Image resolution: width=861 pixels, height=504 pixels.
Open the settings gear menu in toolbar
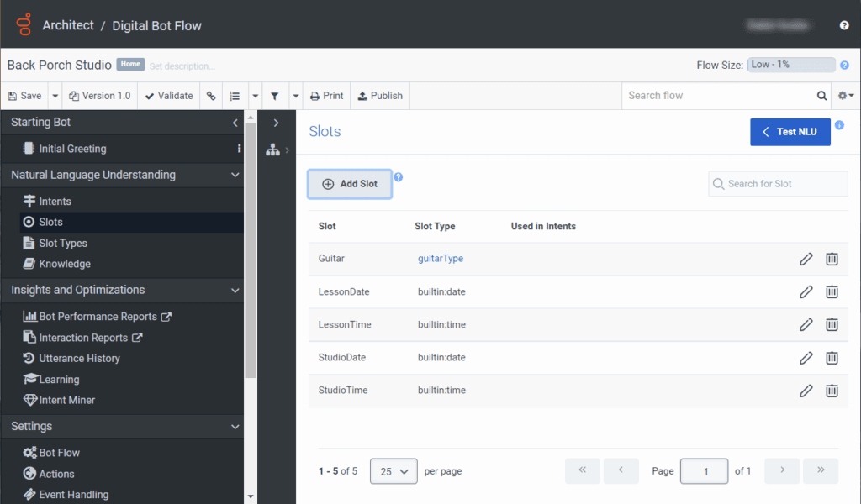pos(845,96)
